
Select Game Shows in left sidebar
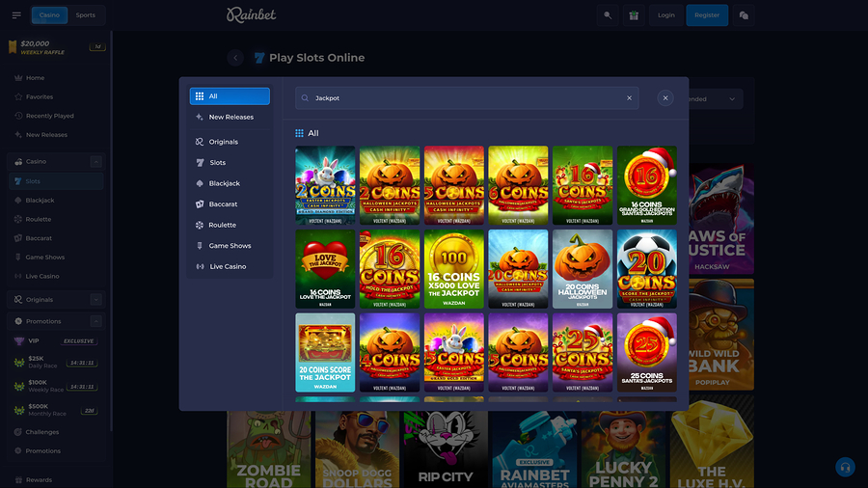pyautogui.click(x=56, y=258)
